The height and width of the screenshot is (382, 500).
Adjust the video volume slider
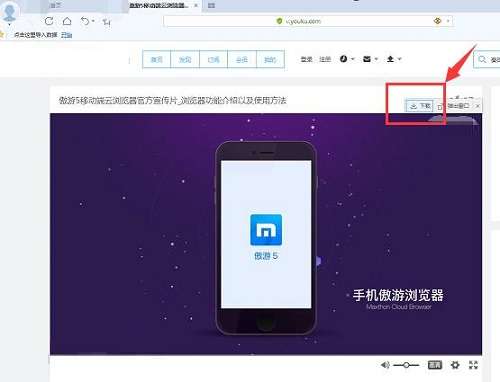click(x=406, y=365)
